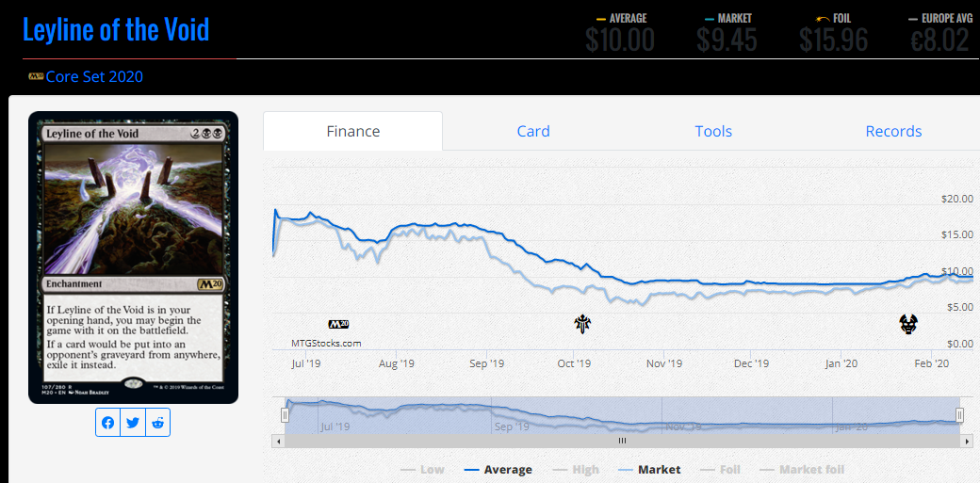Screen dimensions: 980x483
Task: Open the Tools tab
Action: coord(713,131)
